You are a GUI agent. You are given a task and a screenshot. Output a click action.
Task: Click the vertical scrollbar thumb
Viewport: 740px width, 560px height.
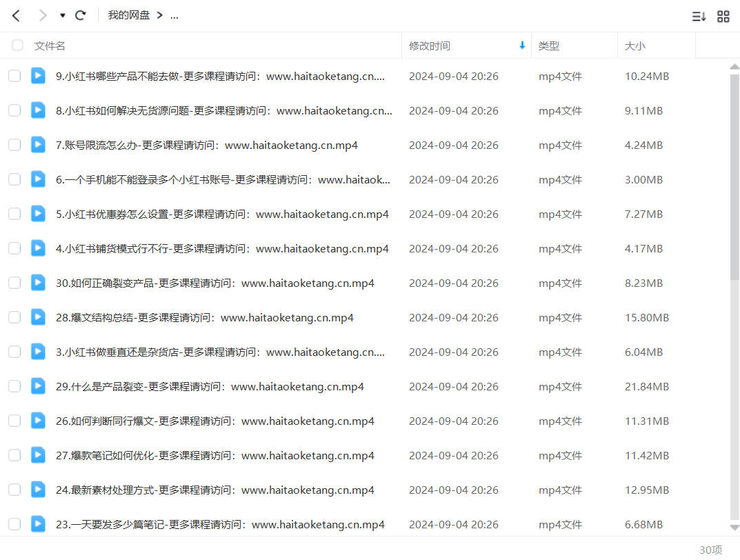click(734, 177)
